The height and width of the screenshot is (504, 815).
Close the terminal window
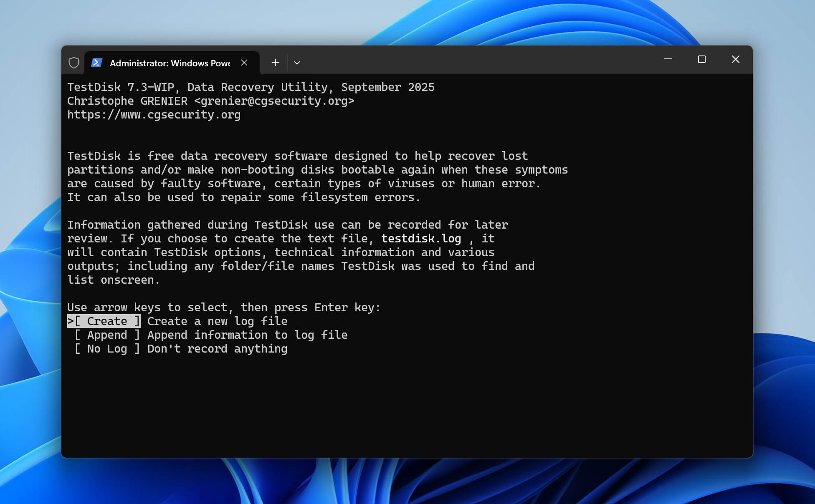coord(736,59)
